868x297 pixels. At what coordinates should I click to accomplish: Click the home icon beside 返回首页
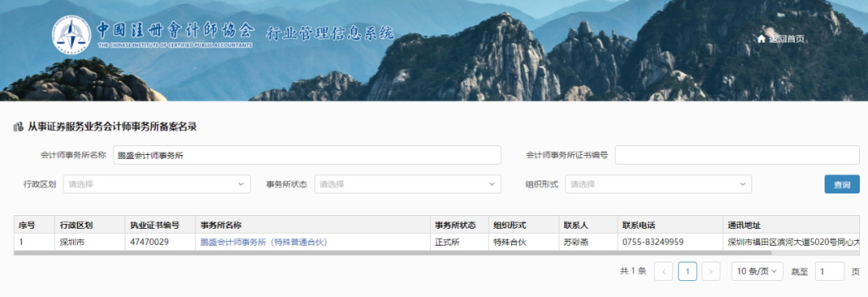coord(762,39)
